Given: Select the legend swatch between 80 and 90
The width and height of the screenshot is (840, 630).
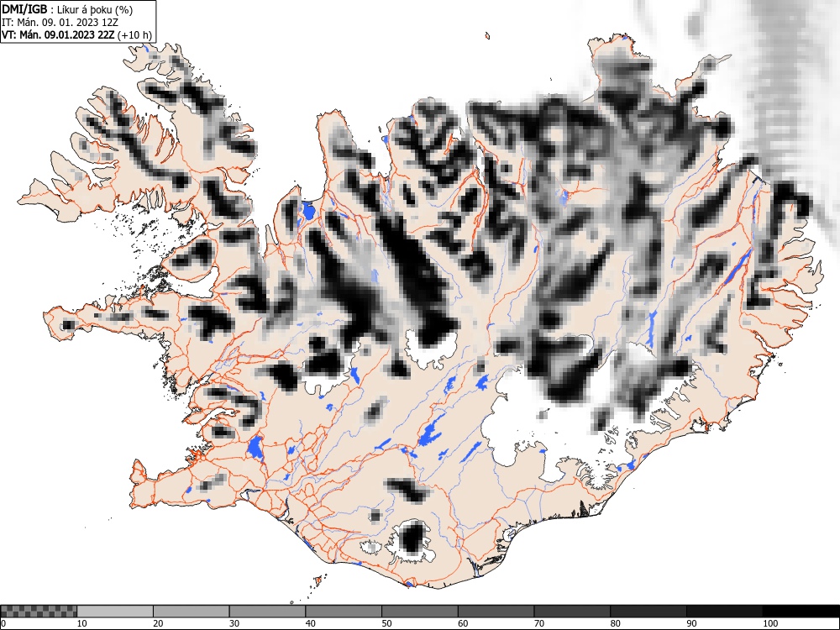Looking at the screenshot, I should coord(648,612).
